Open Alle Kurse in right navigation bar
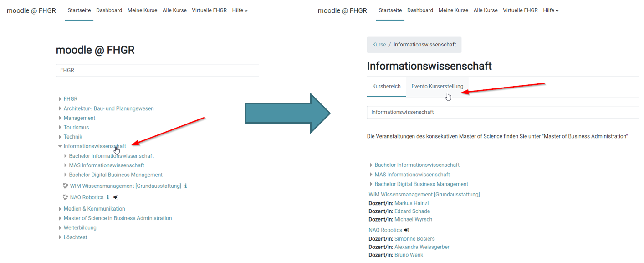The image size is (644, 263). (486, 10)
